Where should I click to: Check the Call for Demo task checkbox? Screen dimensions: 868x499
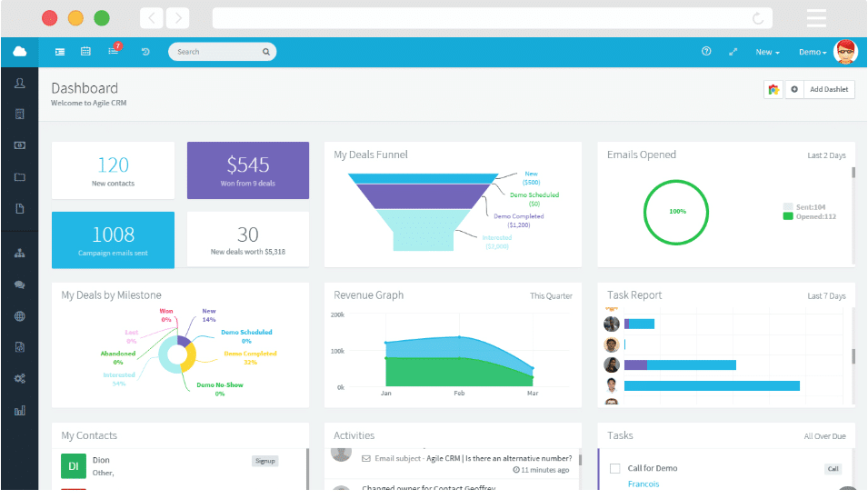point(614,468)
